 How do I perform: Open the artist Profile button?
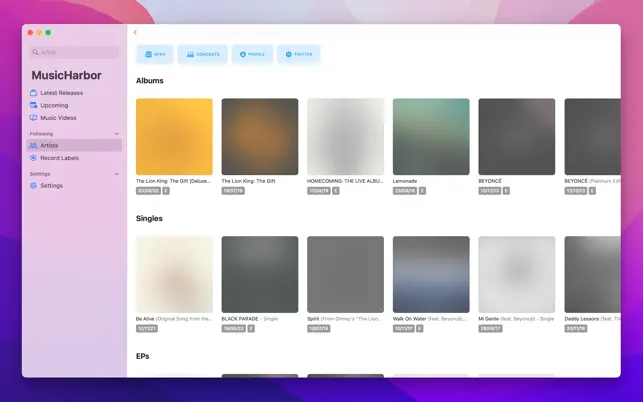(x=252, y=54)
